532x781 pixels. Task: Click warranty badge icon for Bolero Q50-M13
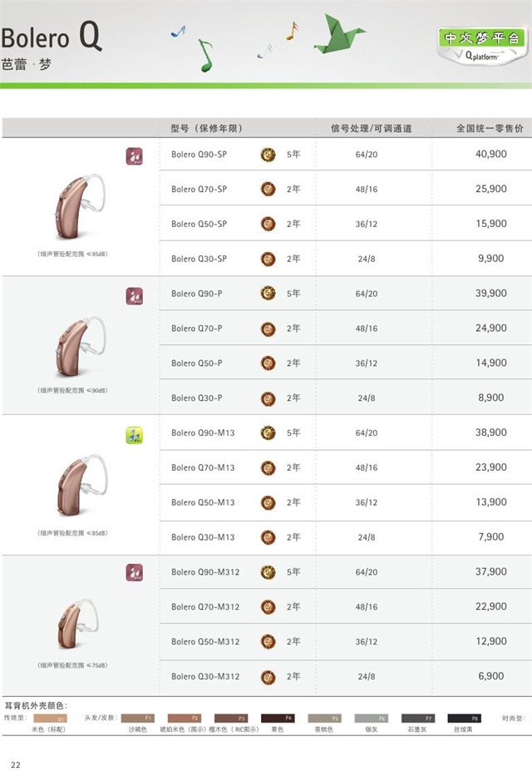[x=268, y=502]
